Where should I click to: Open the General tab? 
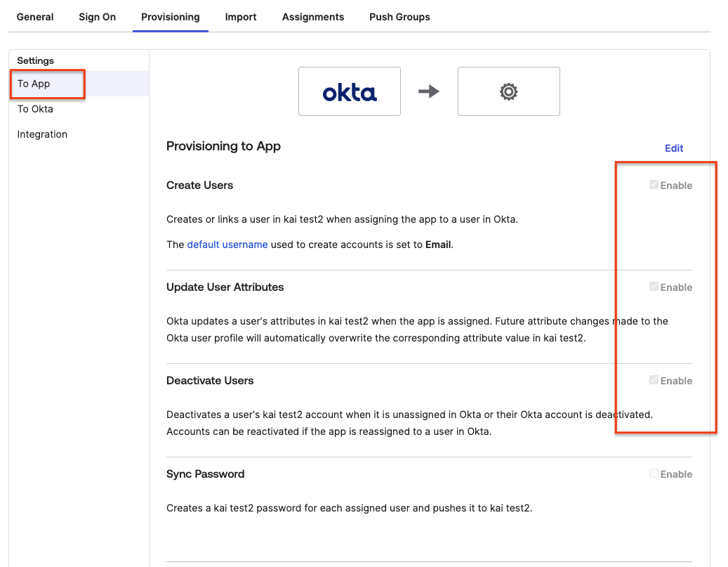35,17
